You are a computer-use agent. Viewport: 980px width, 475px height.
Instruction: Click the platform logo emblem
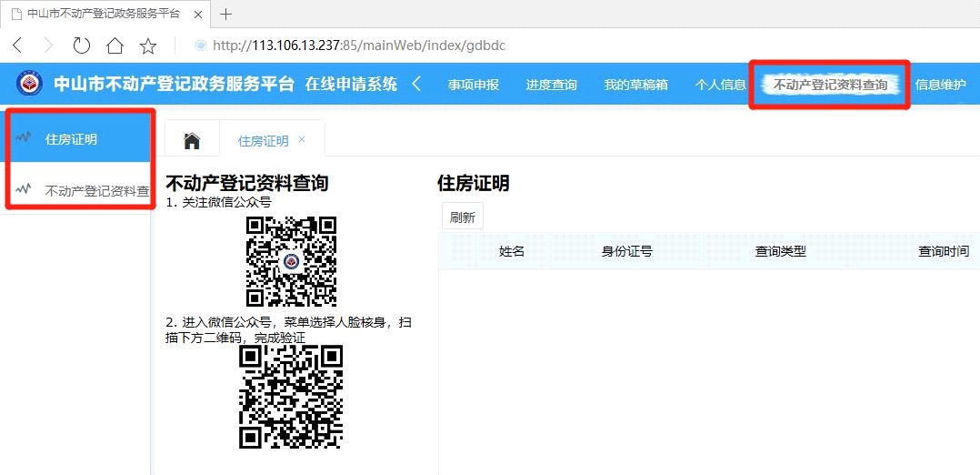click(x=30, y=84)
